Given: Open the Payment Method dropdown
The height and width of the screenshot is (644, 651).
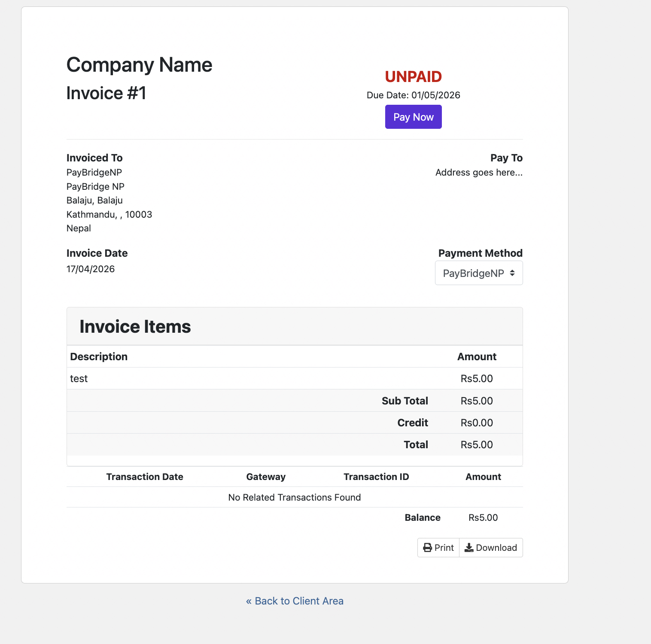Looking at the screenshot, I should click(479, 273).
